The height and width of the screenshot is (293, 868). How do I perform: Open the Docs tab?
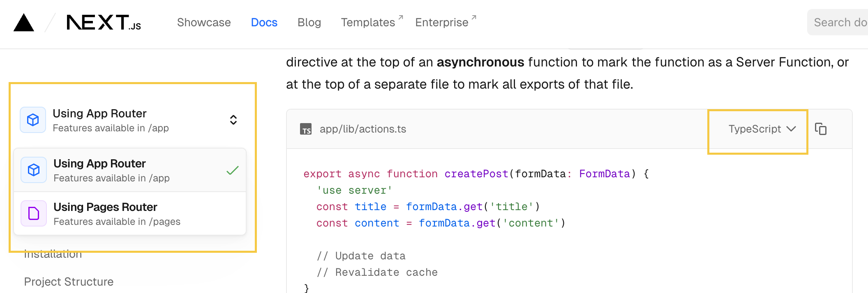pyautogui.click(x=264, y=23)
